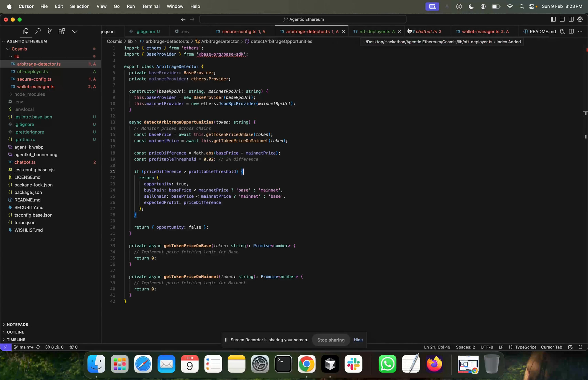
Task: Open remote window indicator in status bar
Action: 6,347
